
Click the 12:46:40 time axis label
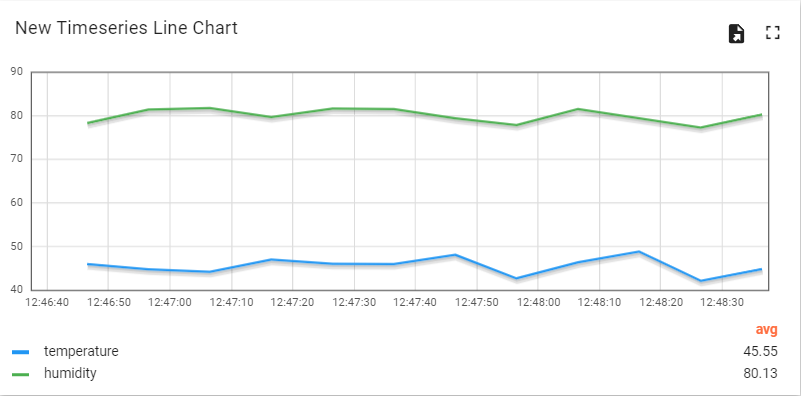[x=47, y=302]
